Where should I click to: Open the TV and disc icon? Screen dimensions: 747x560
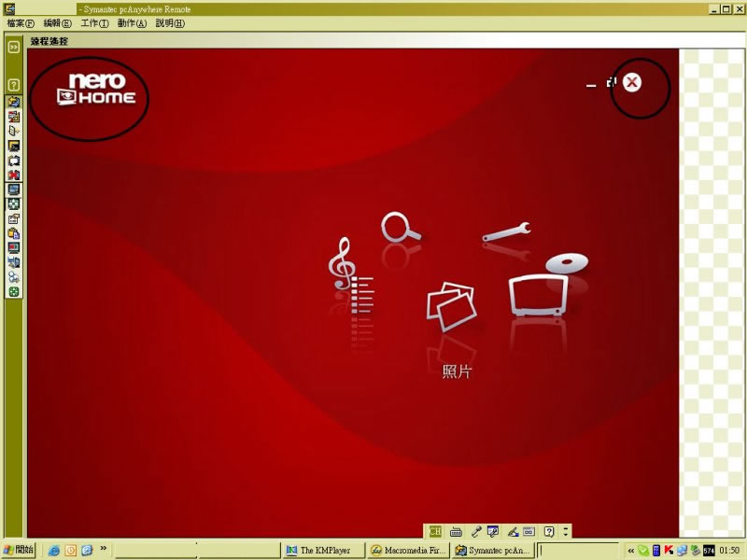tap(548, 285)
